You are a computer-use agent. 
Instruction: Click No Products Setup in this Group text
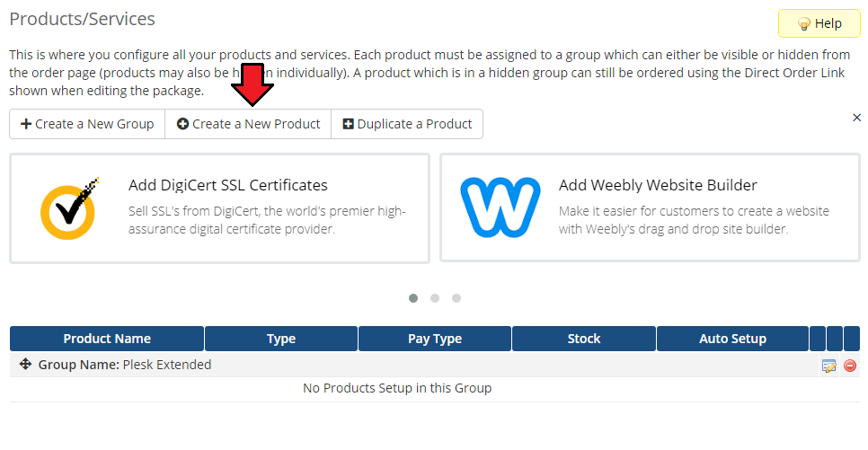(x=397, y=388)
